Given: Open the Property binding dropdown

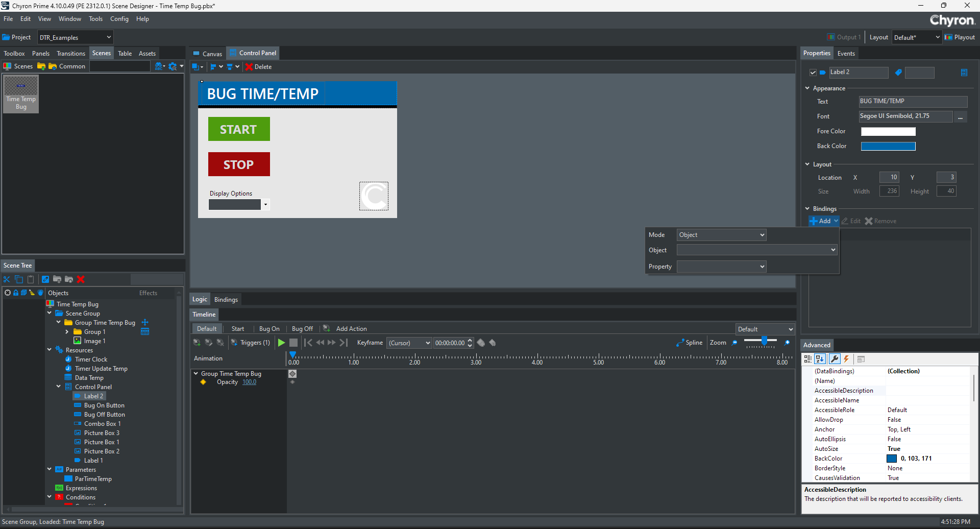Looking at the screenshot, I should pos(722,267).
